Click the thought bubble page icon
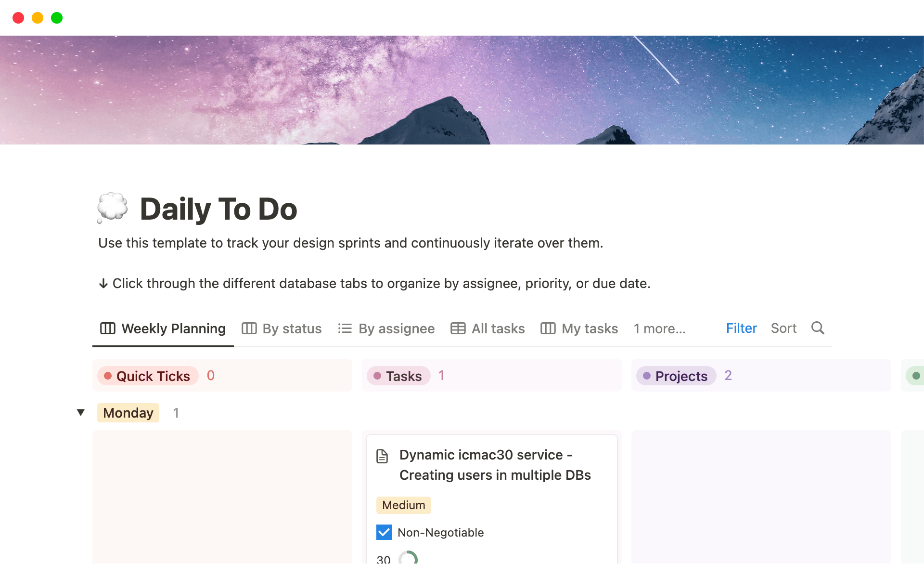Image resolution: width=924 pixels, height=578 pixels. pyautogui.click(x=112, y=208)
